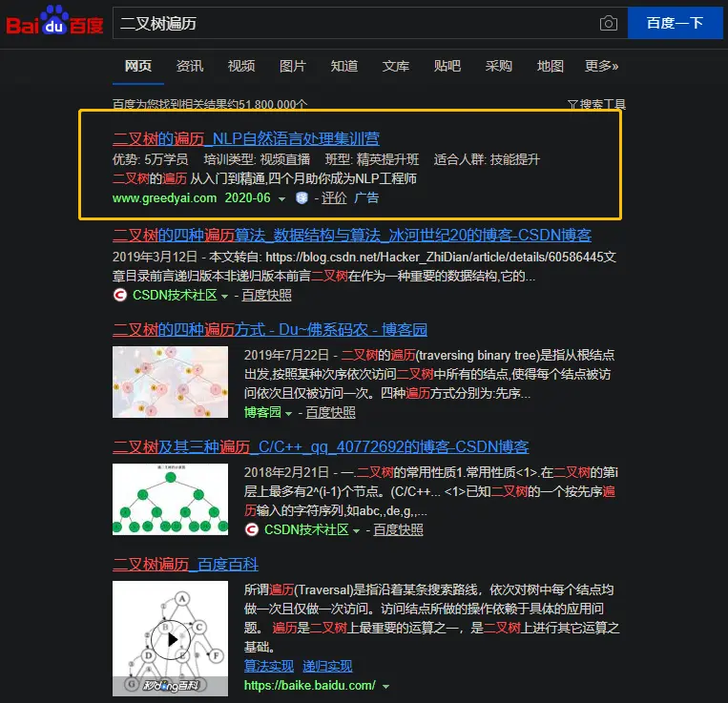Open 百度快照 for 博客园 result
This screenshot has width=728, height=703.
[x=330, y=412]
